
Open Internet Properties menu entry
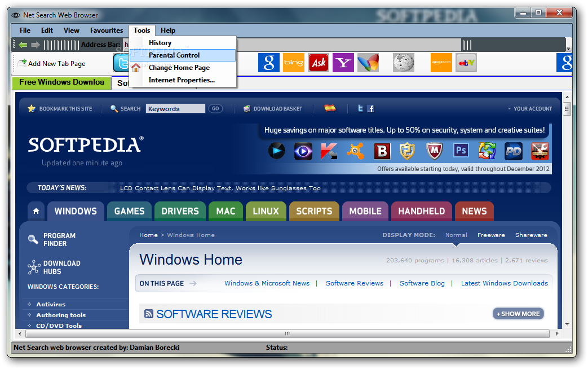pyautogui.click(x=183, y=80)
